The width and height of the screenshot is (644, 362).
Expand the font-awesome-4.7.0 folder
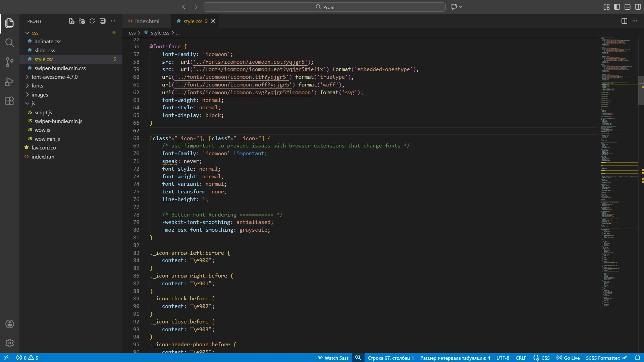pyautogui.click(x=54, y=77)
